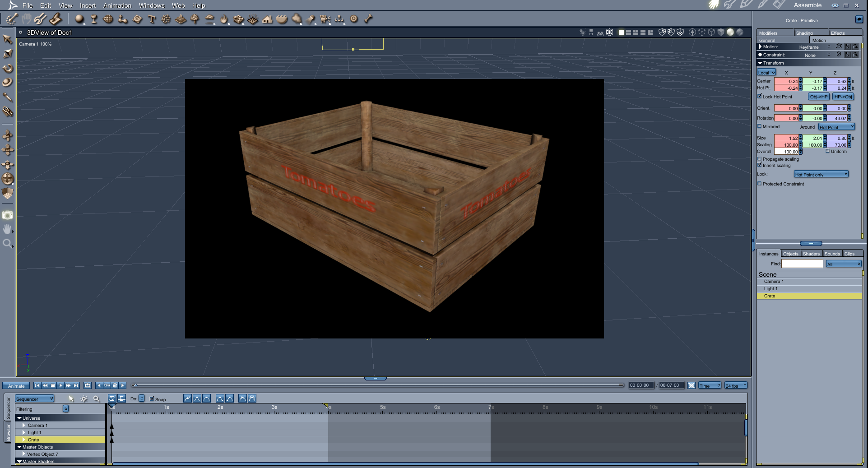868x468 pixels.
Task: Collapse the Transform section
Action: (x=760, y=63)
